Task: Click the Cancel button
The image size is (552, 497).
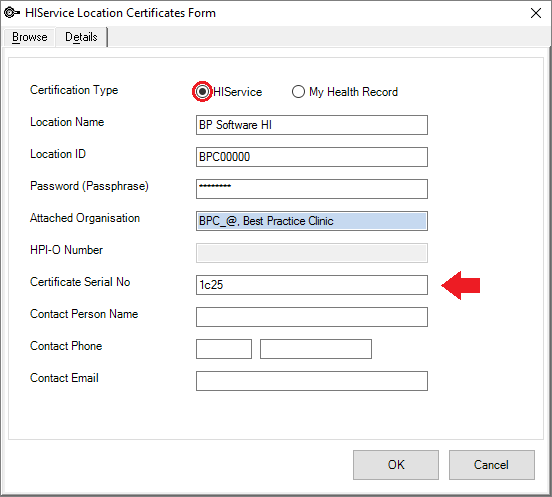Action: [491, 465]
